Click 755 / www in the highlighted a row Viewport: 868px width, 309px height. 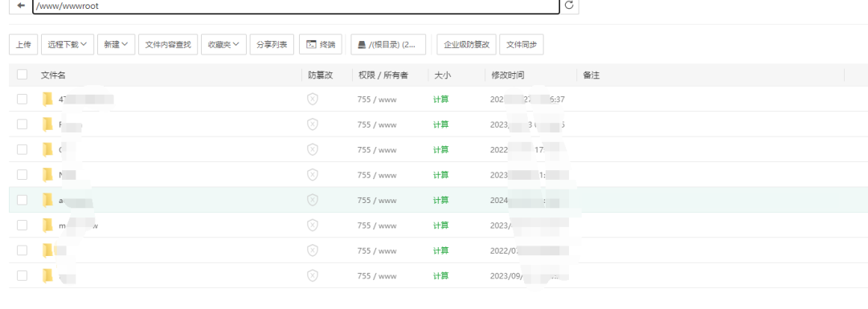(377, 201)
